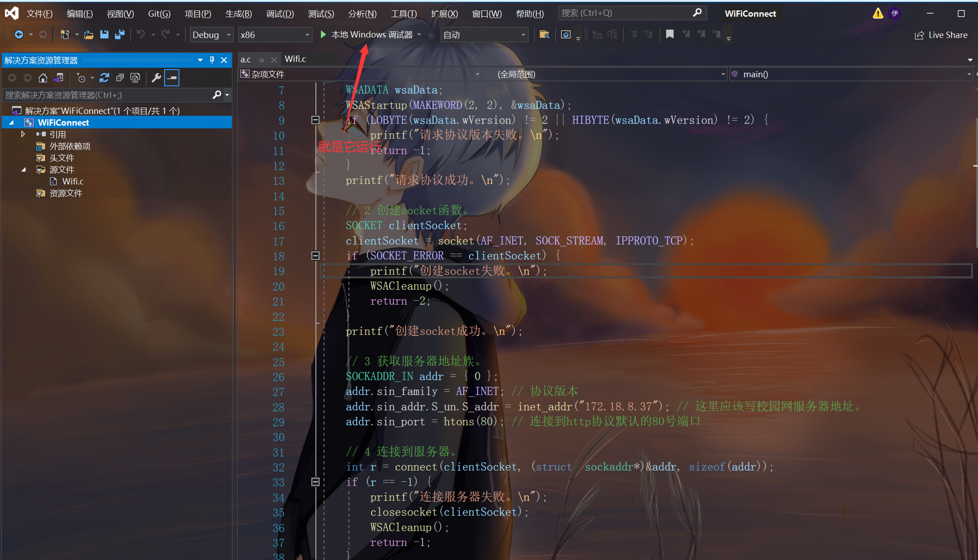Viewport: 978px width, 560px height.
Task: Click the undo arrow icon
Action: (x=141, y=34)
